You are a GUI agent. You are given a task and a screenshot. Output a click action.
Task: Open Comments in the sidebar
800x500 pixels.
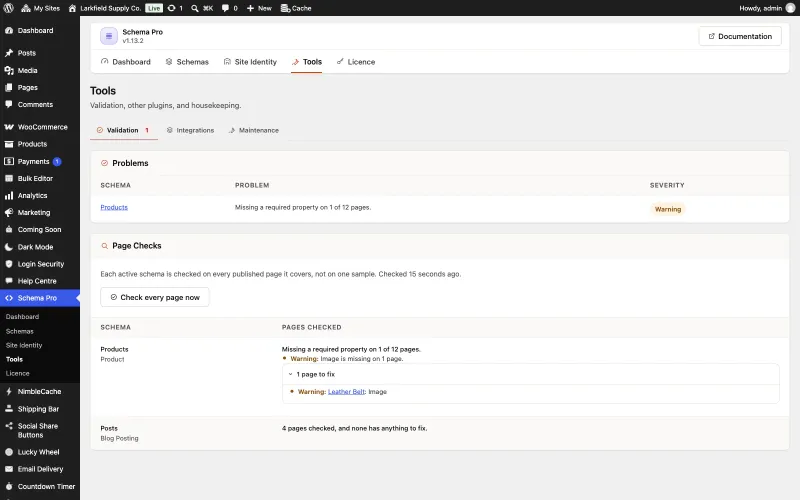[40, 105]
